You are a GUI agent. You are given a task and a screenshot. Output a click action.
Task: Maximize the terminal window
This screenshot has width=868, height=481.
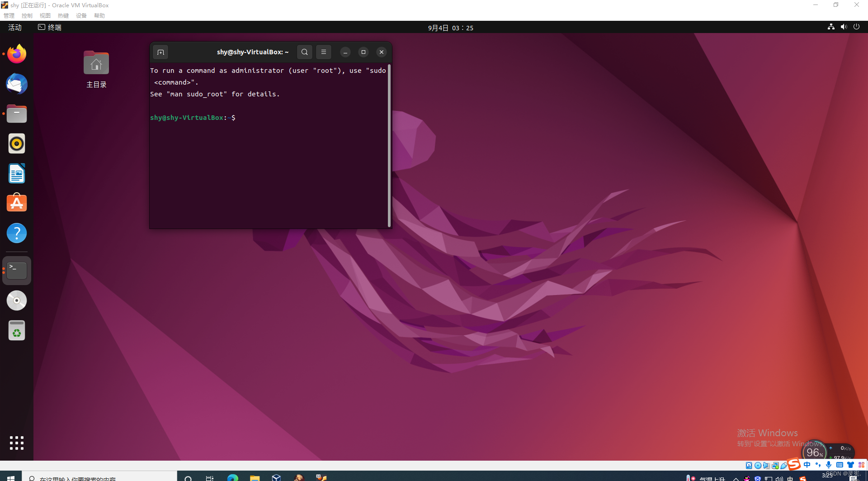tap(363, 52)
